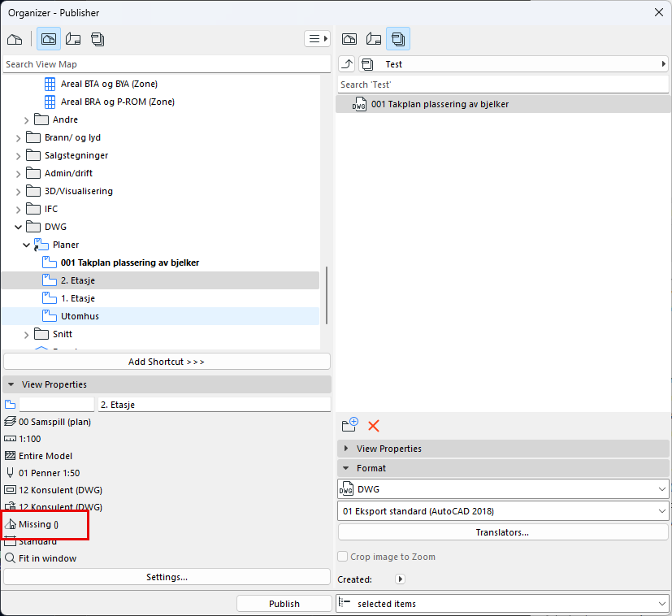Expand View Properties in right panel
The image size is (672, 616).
pos(347,449)
